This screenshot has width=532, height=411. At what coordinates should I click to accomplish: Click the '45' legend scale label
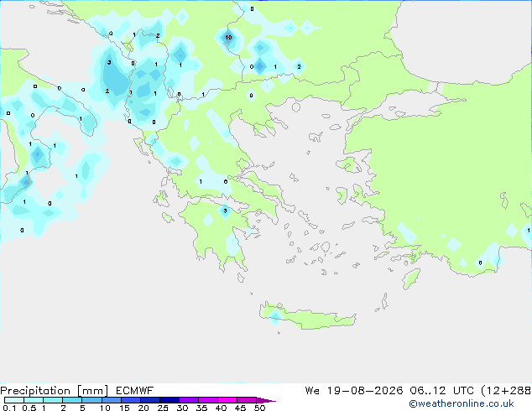(240, 408)
